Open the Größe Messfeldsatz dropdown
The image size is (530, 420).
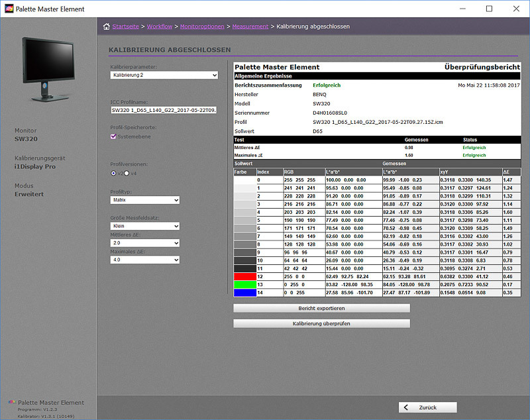[x=144, y=226]
